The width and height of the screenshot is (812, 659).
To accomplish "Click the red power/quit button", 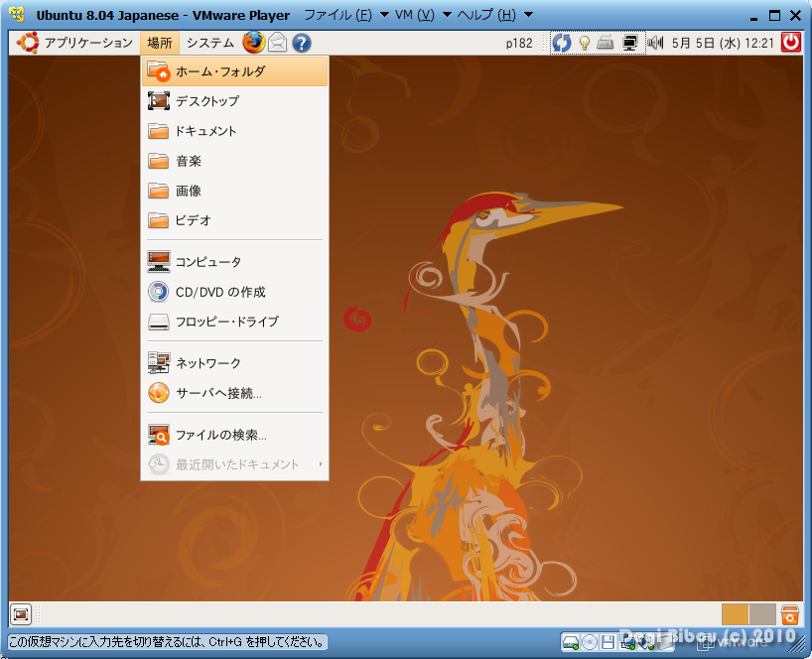I will click(791, 43).
